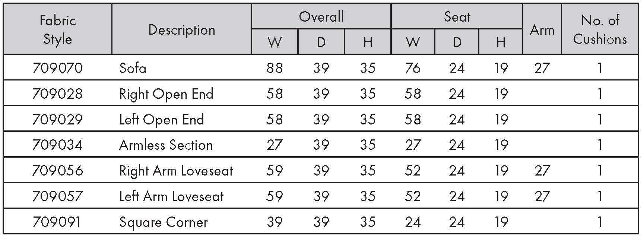Click fabric style 709091

(57, 222)
